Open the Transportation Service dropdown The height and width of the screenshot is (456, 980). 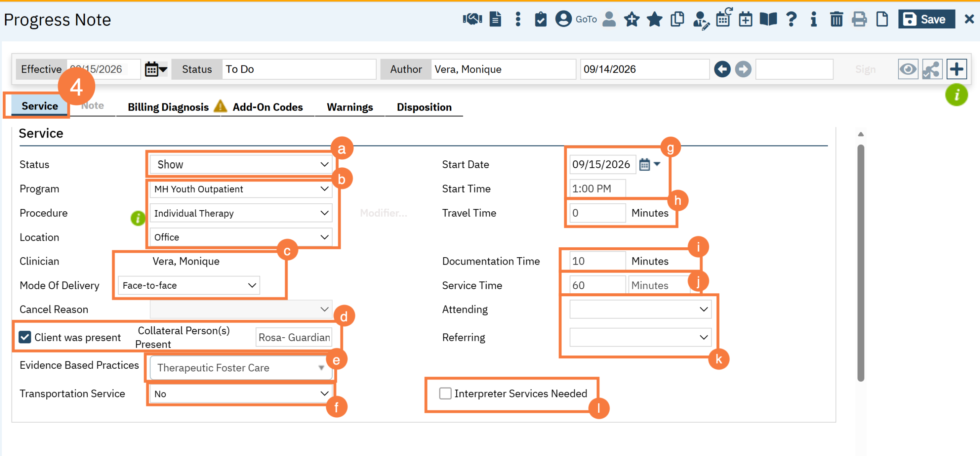pos(241,394)
